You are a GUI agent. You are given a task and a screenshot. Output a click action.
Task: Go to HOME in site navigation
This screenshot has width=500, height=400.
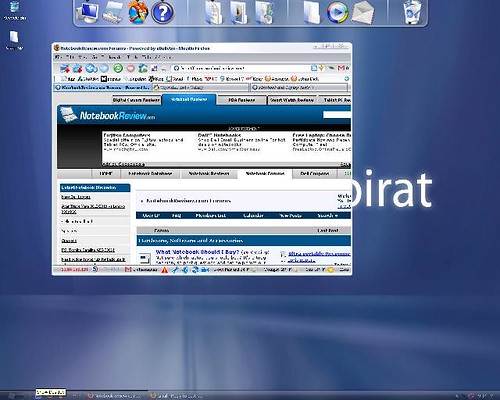[106, 174]
